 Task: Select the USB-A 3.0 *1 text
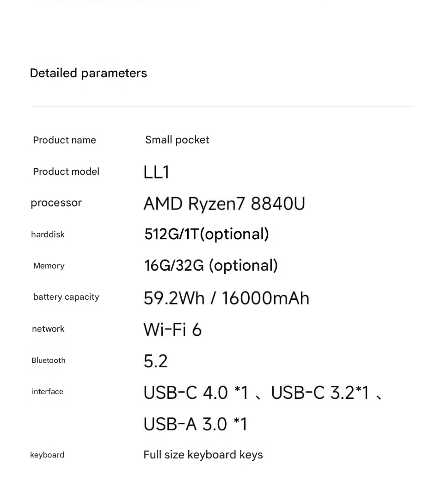click(195, 424)
